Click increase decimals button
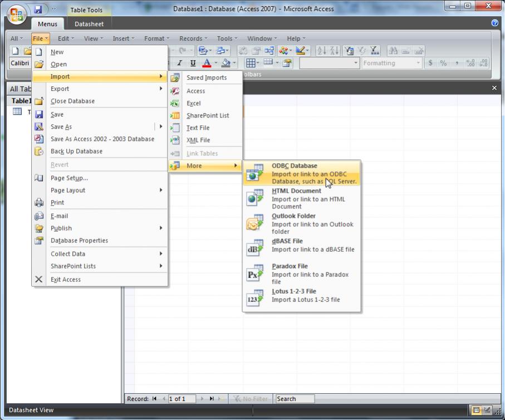Viewport: 505px width, 420px height. pyautogui.click(x=470, y=63)
